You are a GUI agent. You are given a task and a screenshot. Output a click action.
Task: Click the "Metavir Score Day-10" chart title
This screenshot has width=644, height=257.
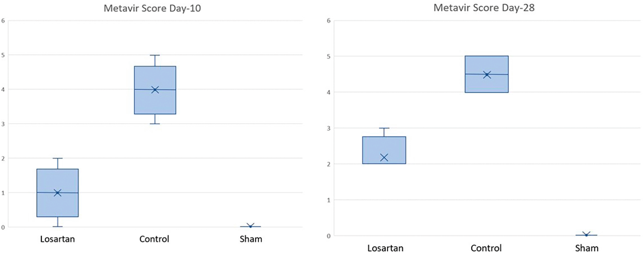click(x=152, y=8)
